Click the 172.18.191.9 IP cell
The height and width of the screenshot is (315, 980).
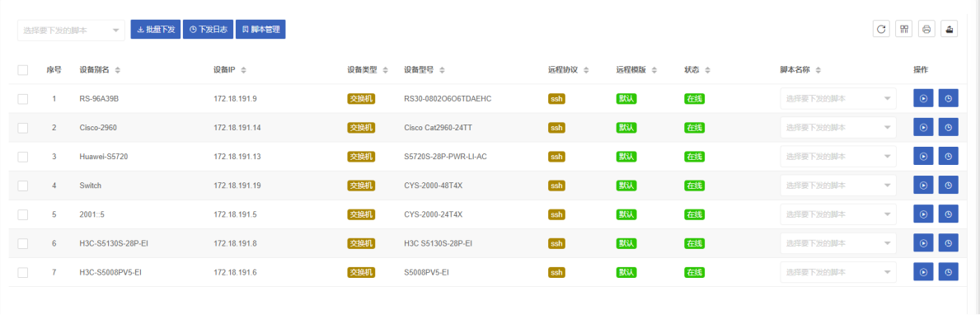(235, 99)
